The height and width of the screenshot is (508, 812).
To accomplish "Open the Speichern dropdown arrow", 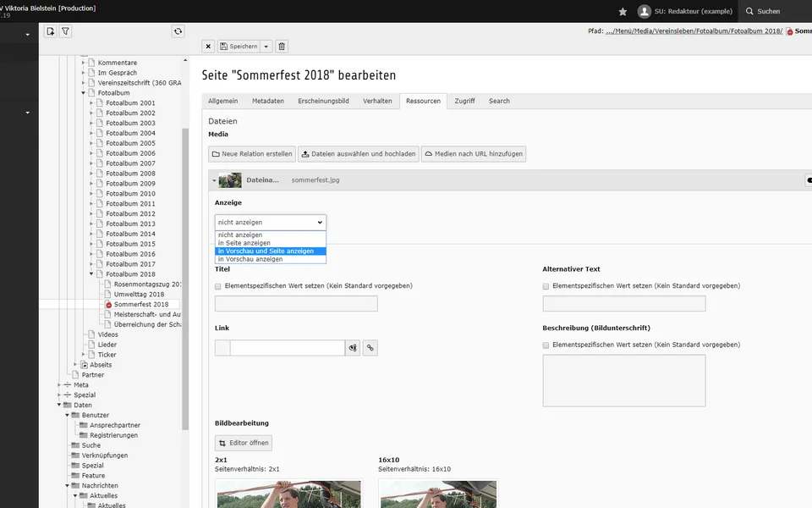I will click(266, 47).
